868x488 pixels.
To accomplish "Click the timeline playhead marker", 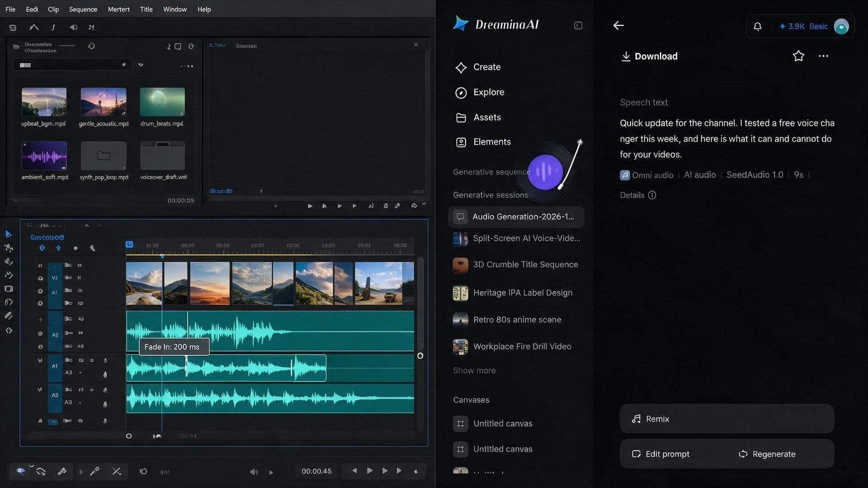I will click(162, 257).
